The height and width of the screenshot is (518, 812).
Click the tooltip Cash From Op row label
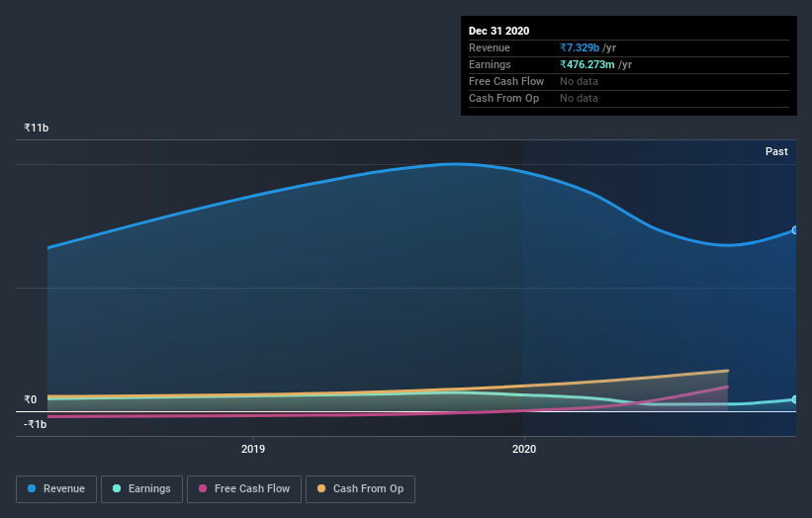coord(503,98)
